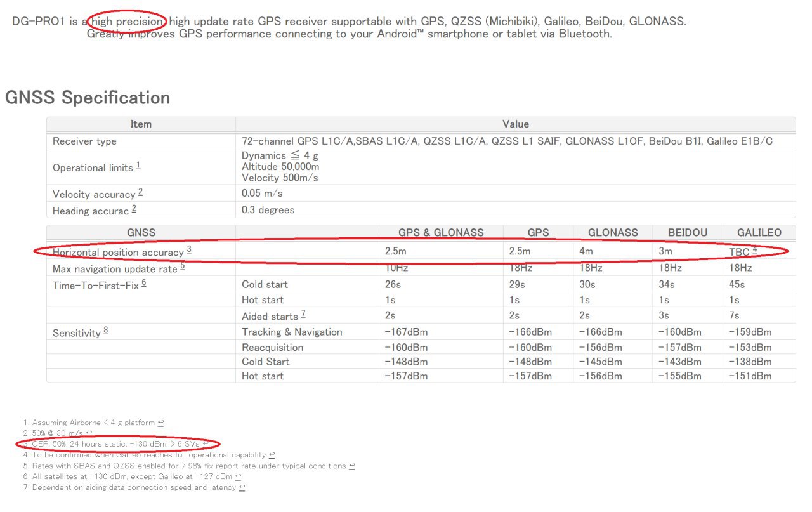Click the 'Item' column header
Viewport: 812px width, 512px height.
pyautogui.click(x=141, y=124)
